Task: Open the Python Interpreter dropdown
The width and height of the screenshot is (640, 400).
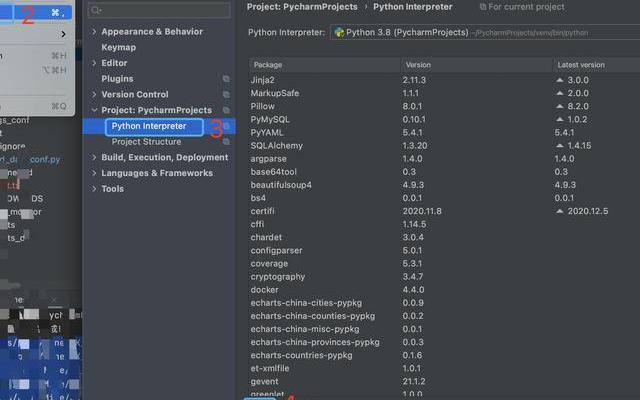Action: coord(485,33)
